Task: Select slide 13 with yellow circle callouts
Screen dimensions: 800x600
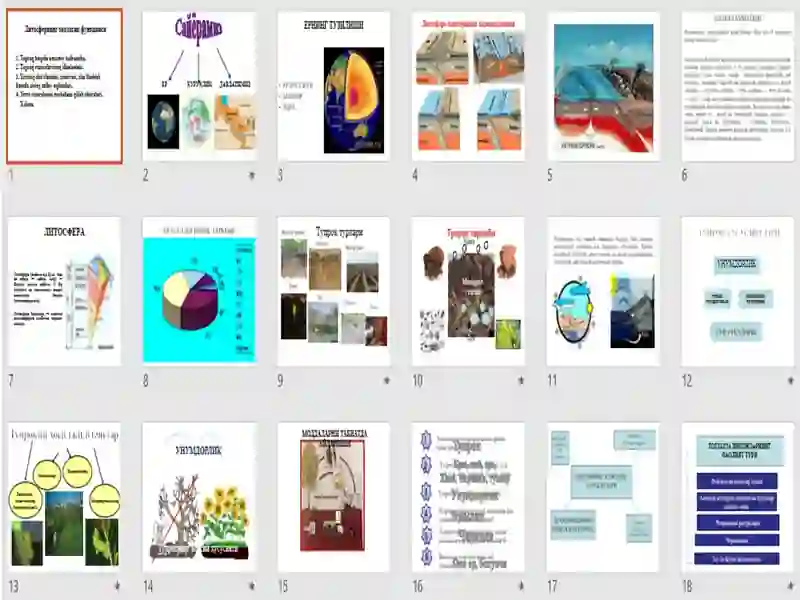Action: pyautogui.click(x=64, y=497)
